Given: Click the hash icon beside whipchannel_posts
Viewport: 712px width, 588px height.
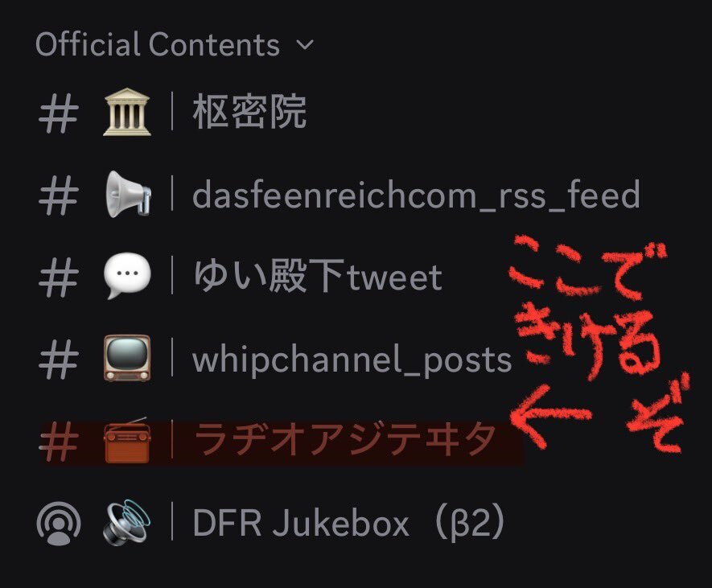Looking at the screenshot, I should pos(59,360).
